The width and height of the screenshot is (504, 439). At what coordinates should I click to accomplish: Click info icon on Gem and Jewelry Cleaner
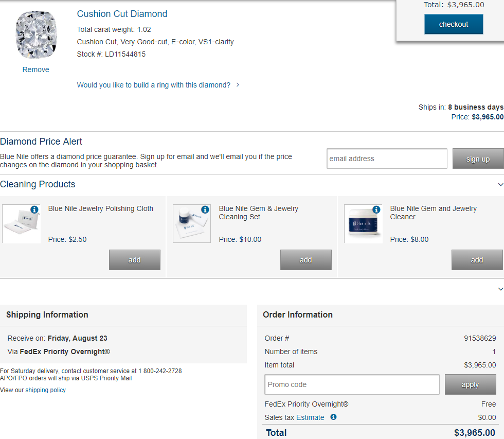coord(376,209)
